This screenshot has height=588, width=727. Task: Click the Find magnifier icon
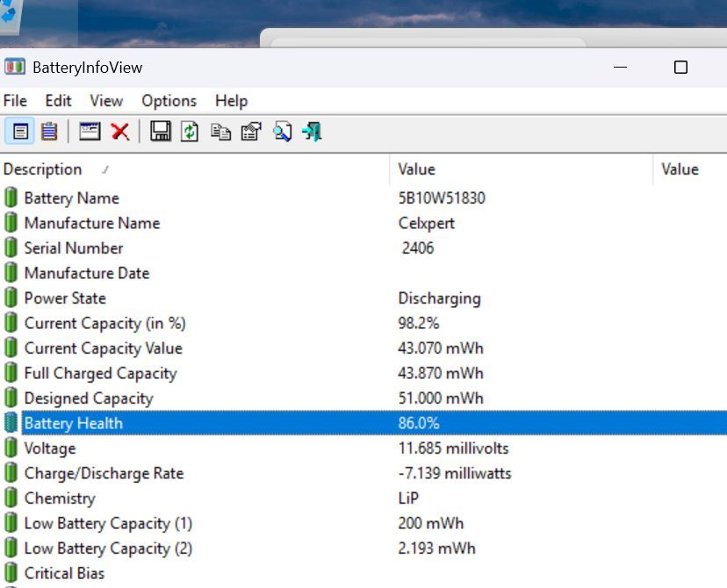pyautogui.click(x=282, y=132)
